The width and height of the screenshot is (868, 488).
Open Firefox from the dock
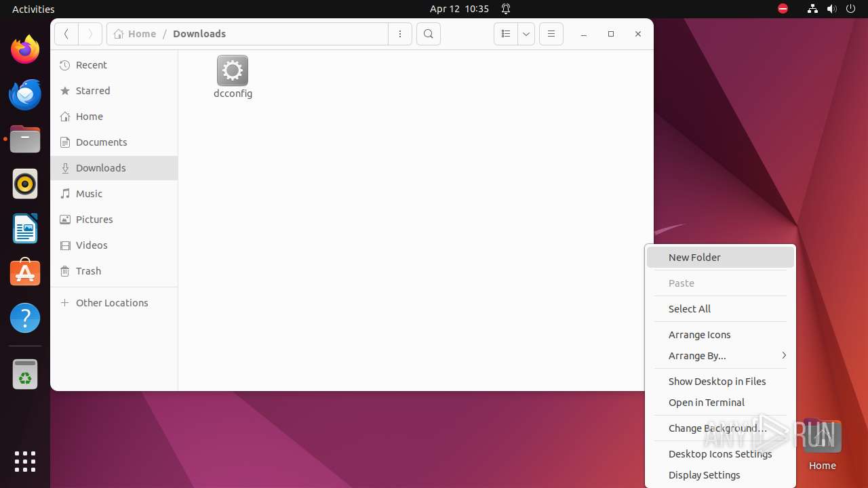[25, 49]
